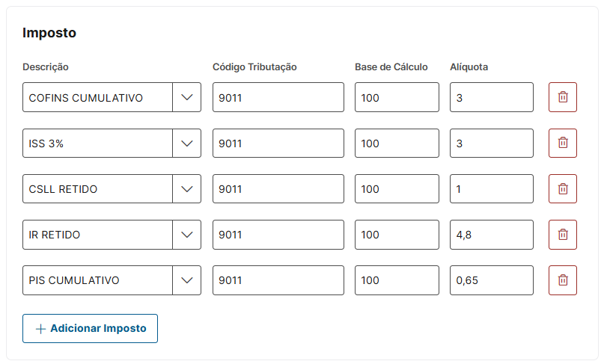Viewport: 604px width, 364px height.
Task: Edit código tributação for IR RETIDO
Action: 278,235
